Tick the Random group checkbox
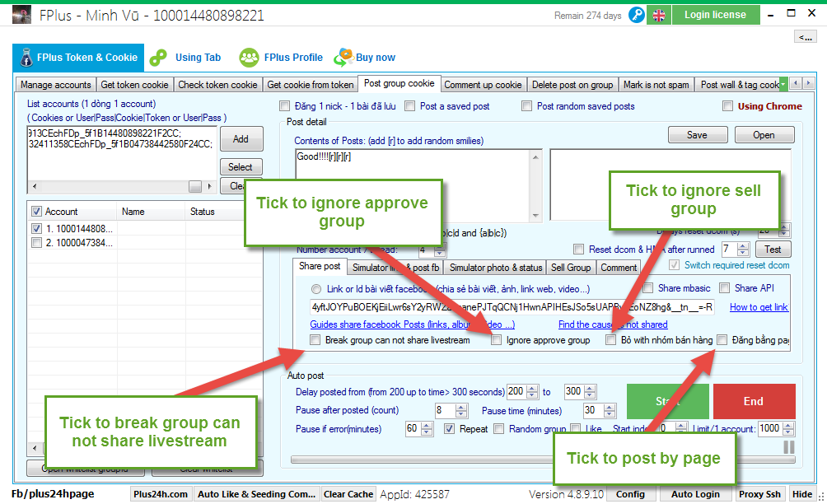Viewport: 827px width, 504px height. tap(498, 428)
